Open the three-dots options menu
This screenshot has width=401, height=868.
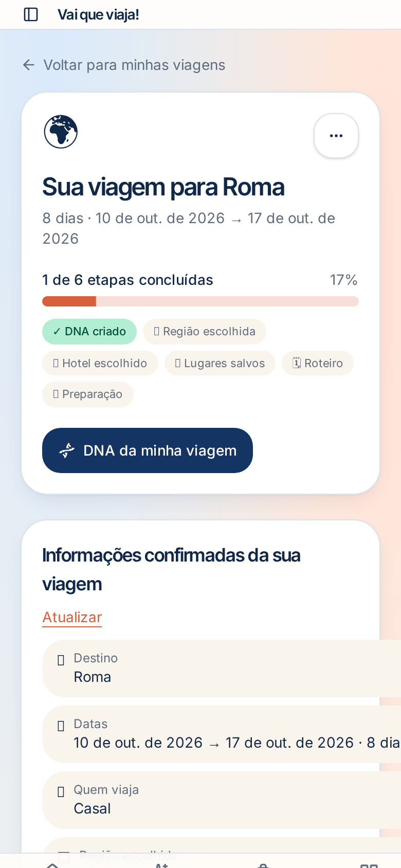pos(336,136)
